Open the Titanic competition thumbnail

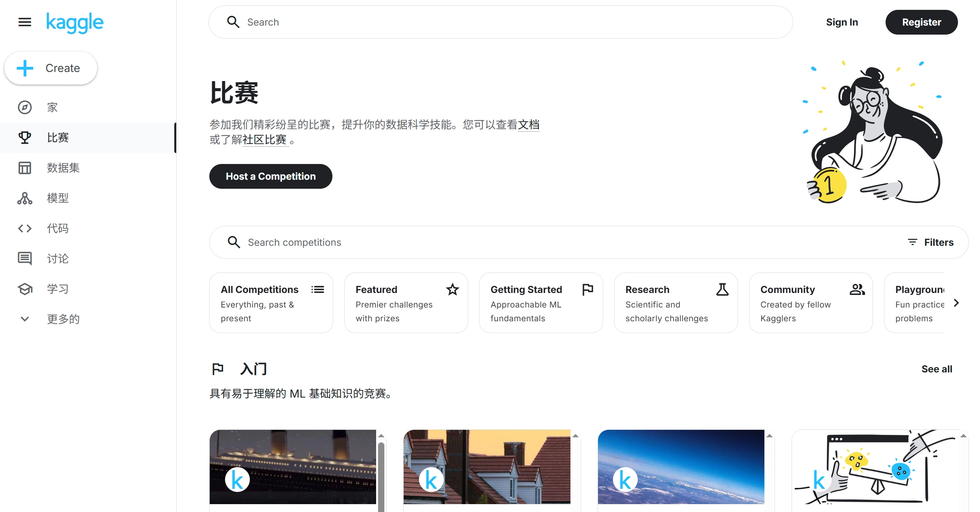coord(292,467)
